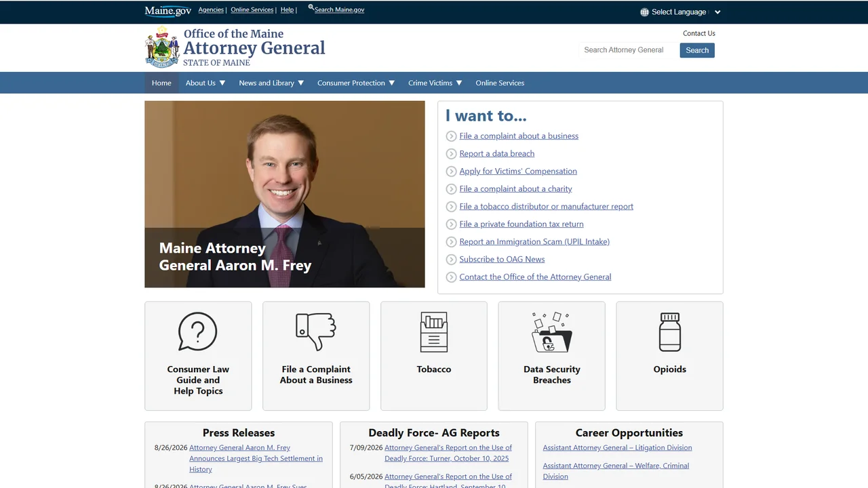Click the locked folder Data Security icon

[x=552, y=332]
